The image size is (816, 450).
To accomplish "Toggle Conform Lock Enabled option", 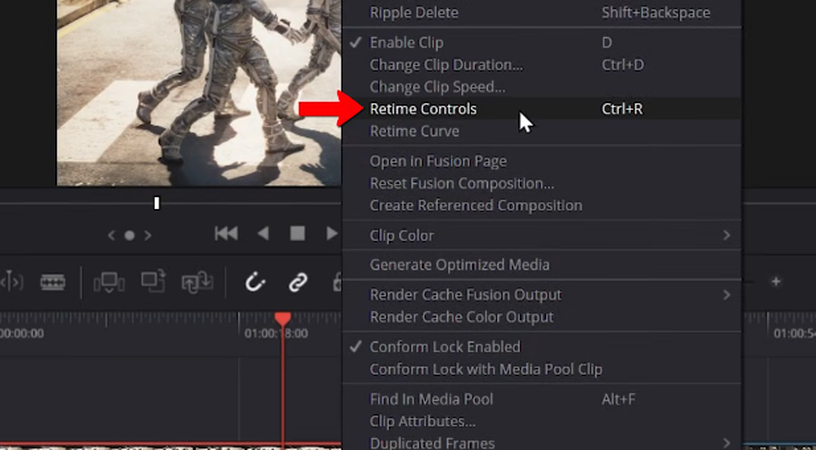I will pyautogui.click(x=541, y=347).
